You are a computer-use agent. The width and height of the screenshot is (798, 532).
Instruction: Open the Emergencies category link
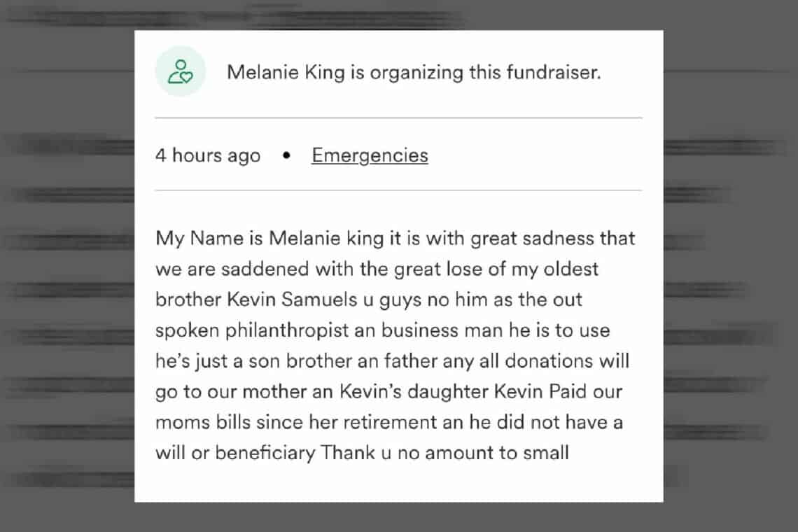[370, 155]
